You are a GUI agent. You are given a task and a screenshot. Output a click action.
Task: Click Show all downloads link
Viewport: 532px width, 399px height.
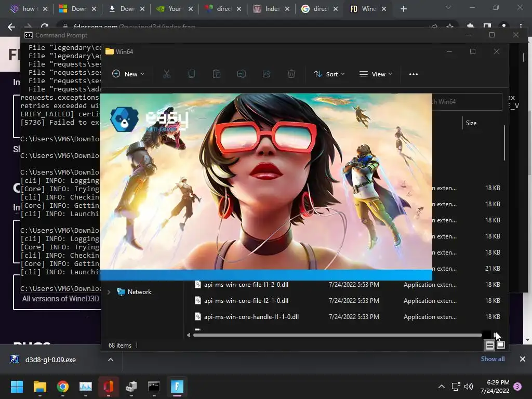pos(493,359)
